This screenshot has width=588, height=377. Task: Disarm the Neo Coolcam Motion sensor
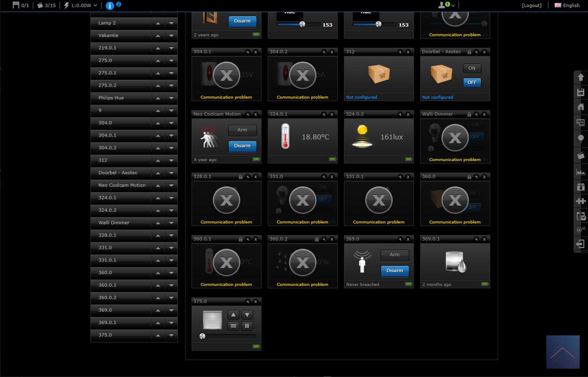point(242,146)
